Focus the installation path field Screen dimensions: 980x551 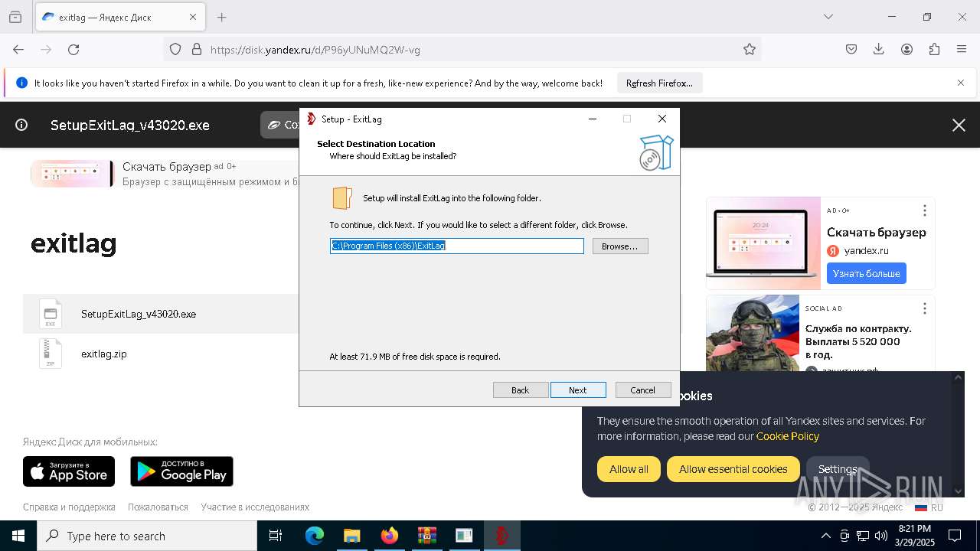(457, 246)
